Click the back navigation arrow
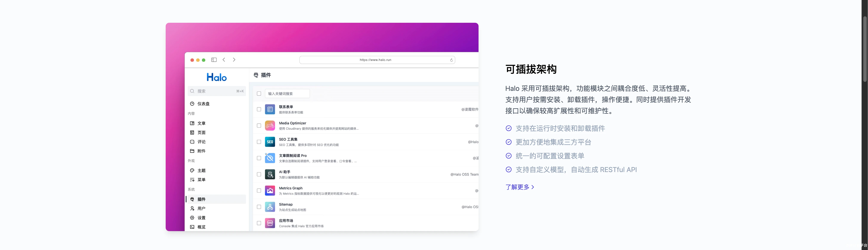 (x=224, y=59)
